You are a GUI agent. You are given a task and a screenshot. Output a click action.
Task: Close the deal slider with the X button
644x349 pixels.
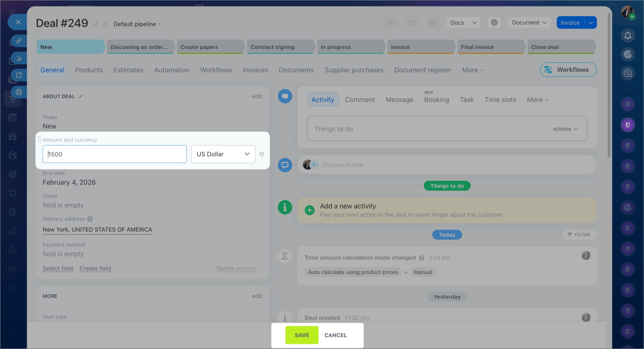click(18, 22)
